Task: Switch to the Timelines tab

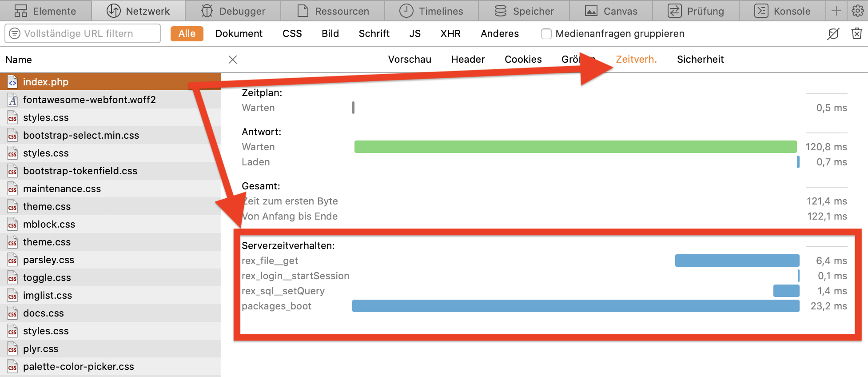Action: (431, 11)
